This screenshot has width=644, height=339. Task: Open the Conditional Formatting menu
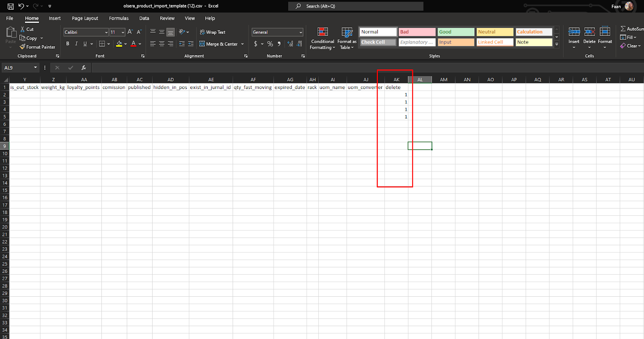pyautogui.click(x=322, y=38)
